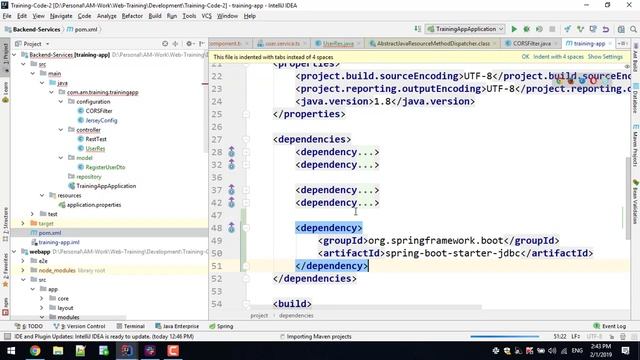This screenshot has height=360, width=640.
Task: Open the notification center icon in taskbar
Action: point(625,351)
